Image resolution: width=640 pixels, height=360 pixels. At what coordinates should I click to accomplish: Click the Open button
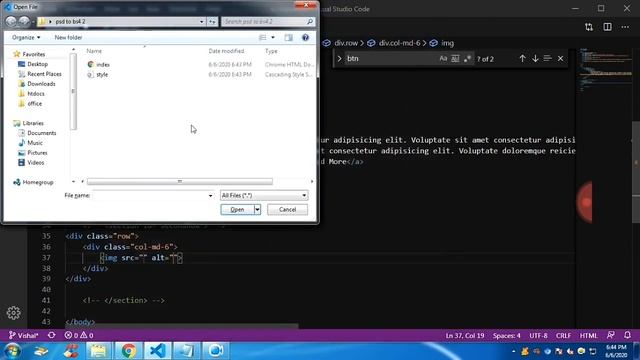click(x=237, y=210)
